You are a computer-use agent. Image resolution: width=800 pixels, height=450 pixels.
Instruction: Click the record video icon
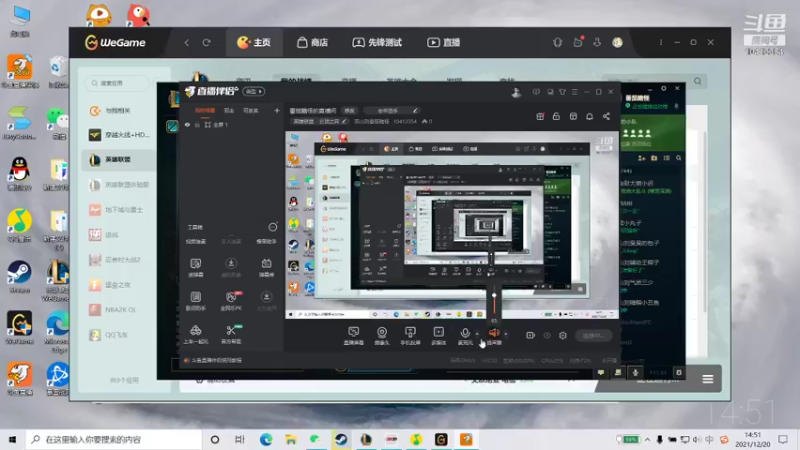point(531,335)
